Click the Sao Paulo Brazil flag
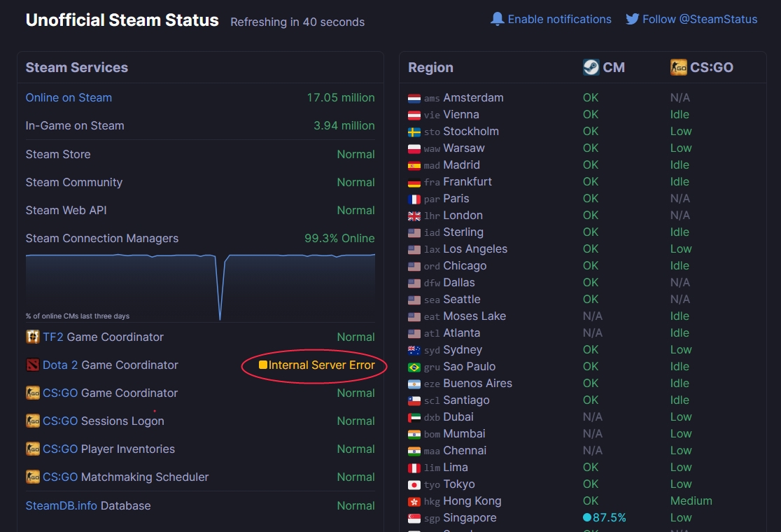781x532 pixels. [414, 367]
